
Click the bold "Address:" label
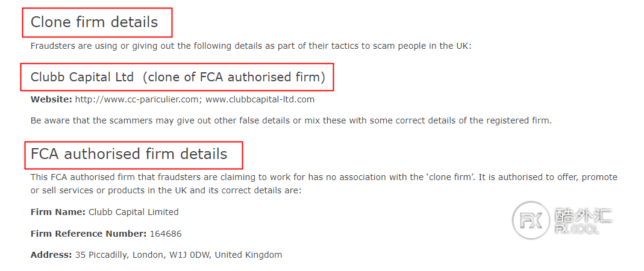(51, 255)
